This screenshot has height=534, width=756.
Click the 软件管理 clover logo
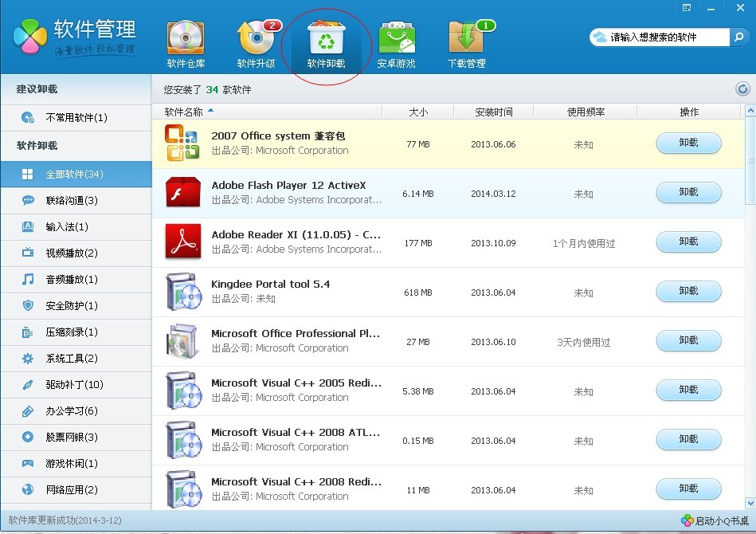pyautogui.click(x=30, y=37)
